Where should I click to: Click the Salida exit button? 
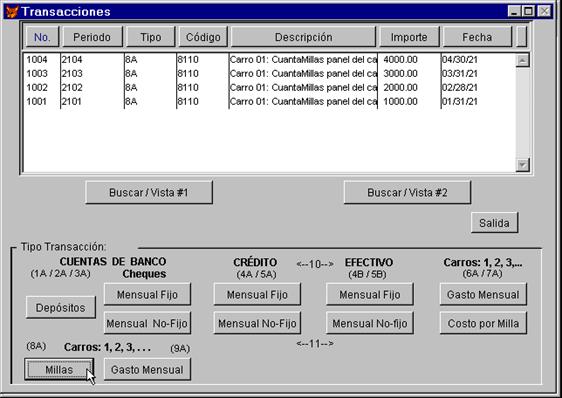pyautogui.click(x=494, y=223)
